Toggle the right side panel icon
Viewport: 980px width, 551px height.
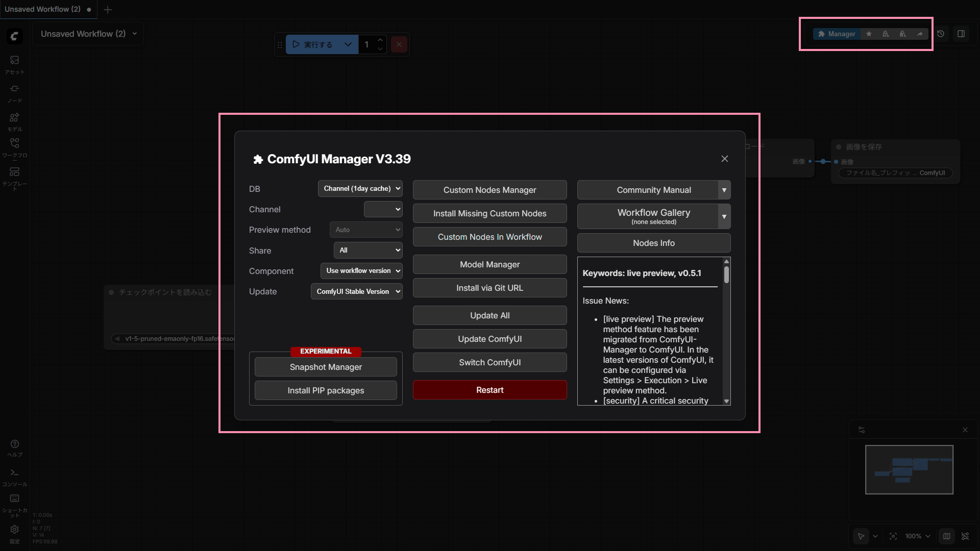coord(961,34)
